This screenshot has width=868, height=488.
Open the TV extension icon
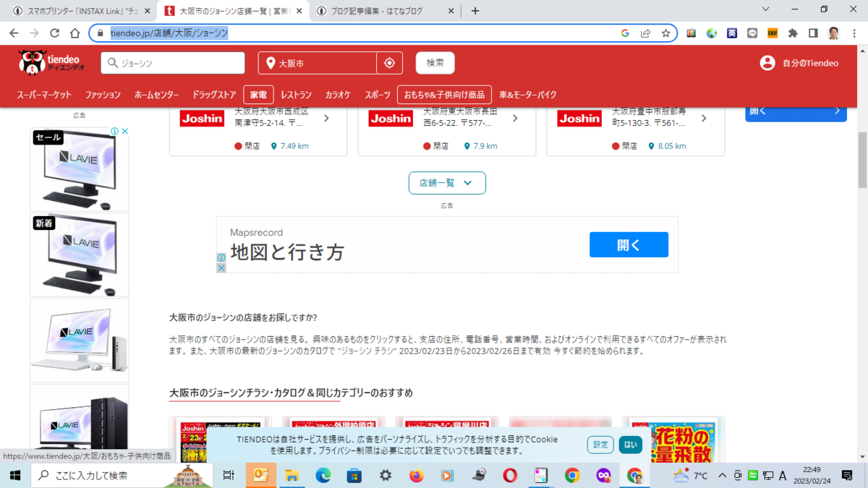click(x=692, y=33)
